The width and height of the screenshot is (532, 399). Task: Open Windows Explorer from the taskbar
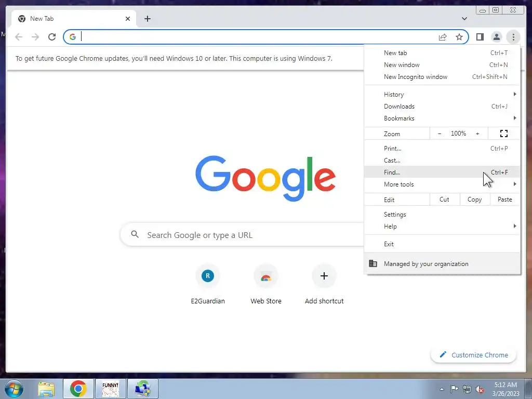pos(46,389)
